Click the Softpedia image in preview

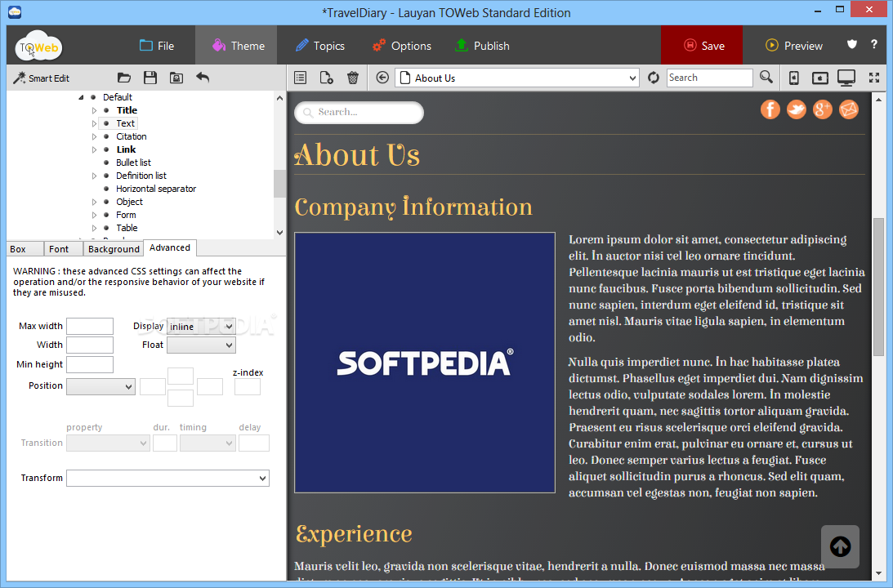click(425, 363)
